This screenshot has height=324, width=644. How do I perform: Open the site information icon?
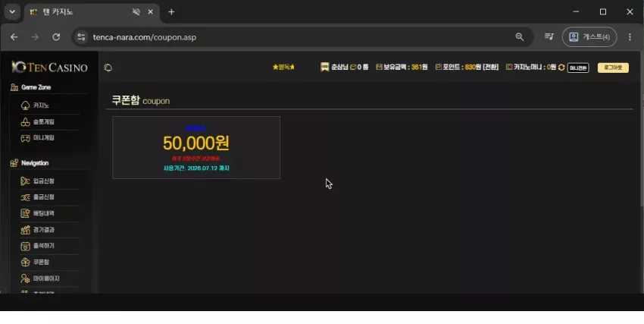pyautogui.click(x=81, y=37)
